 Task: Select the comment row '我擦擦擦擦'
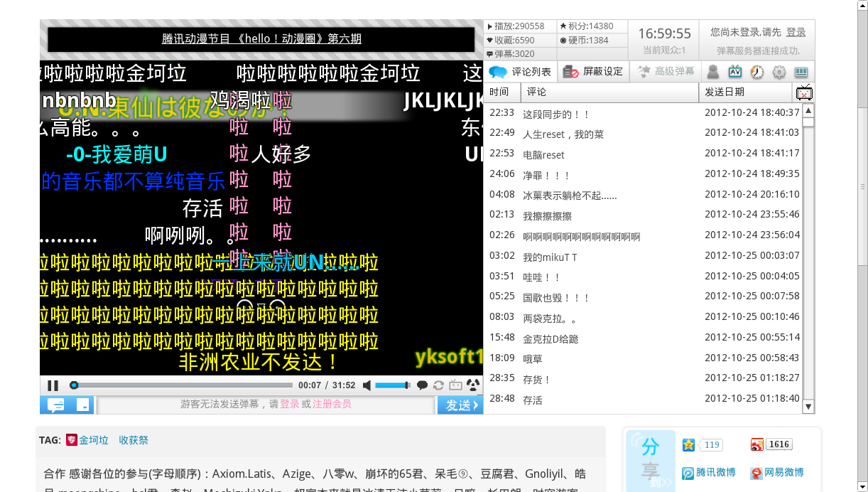pos(643,215)
